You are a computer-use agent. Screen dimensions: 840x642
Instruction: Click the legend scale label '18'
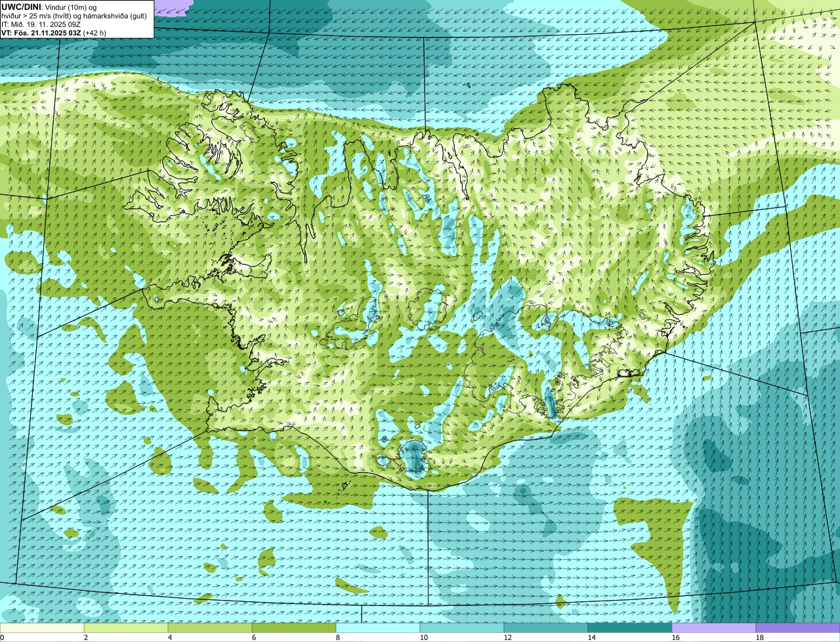760,637
